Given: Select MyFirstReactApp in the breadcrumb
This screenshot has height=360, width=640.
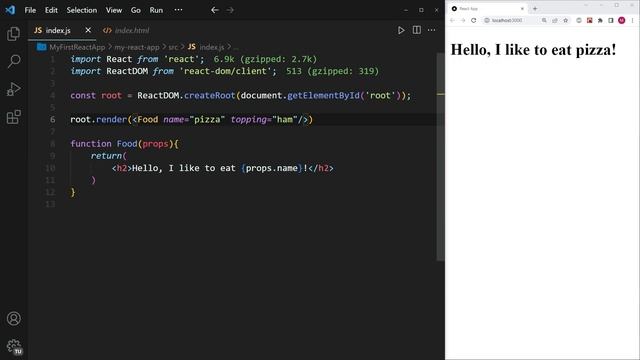Looking at the screenshot, I should 77,47.
